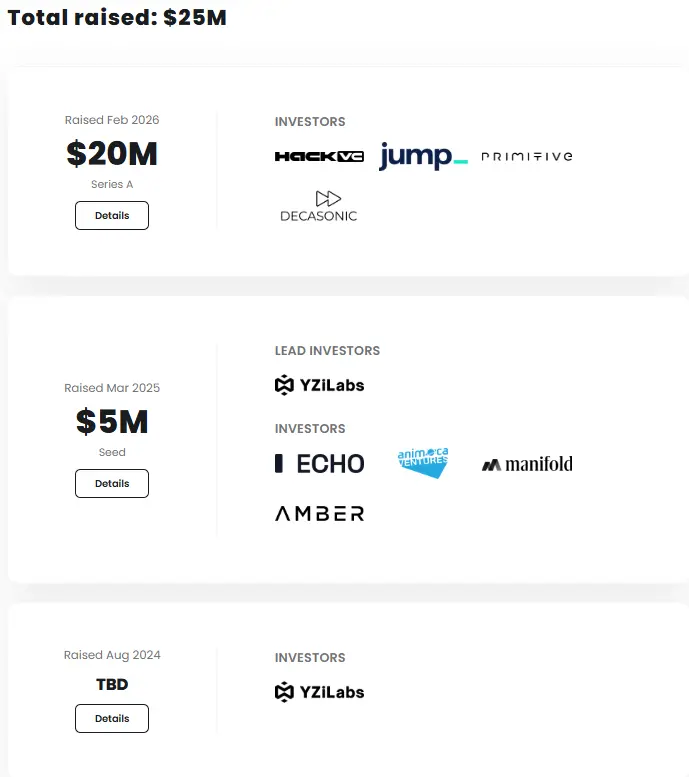Click the Hack VC investor logo
The width and height of the screenshot is (689, 777).
tap(319, 156)
